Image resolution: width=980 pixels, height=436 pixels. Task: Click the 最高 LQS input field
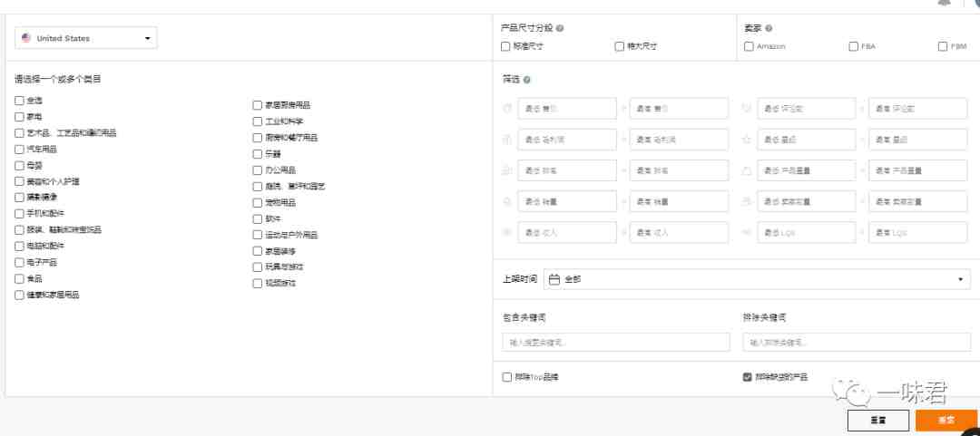coord(919,232)
